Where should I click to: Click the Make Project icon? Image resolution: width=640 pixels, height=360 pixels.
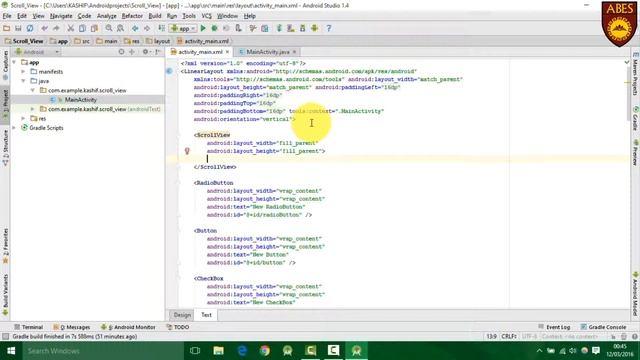coord(162,28)
